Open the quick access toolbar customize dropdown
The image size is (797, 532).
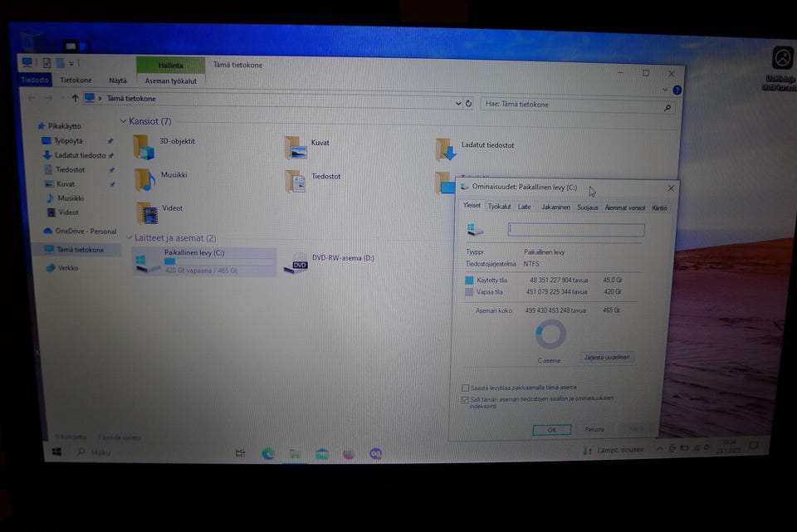(x=71, y=63)
